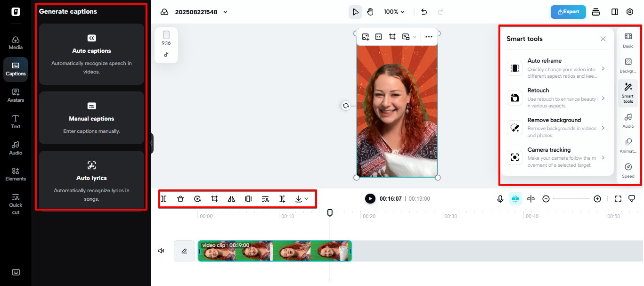Viewport: 644px width, 286px height.
Task: Click the Export button
Action: point(568,12)
